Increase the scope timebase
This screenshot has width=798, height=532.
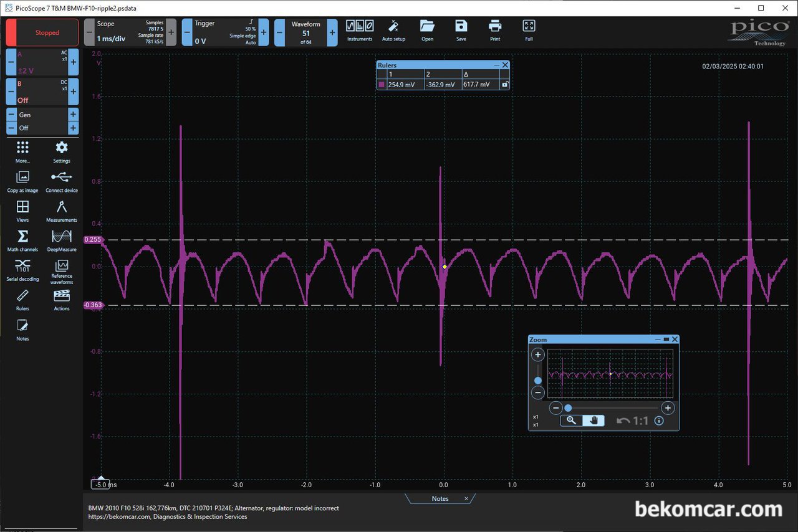pos(171,32)
